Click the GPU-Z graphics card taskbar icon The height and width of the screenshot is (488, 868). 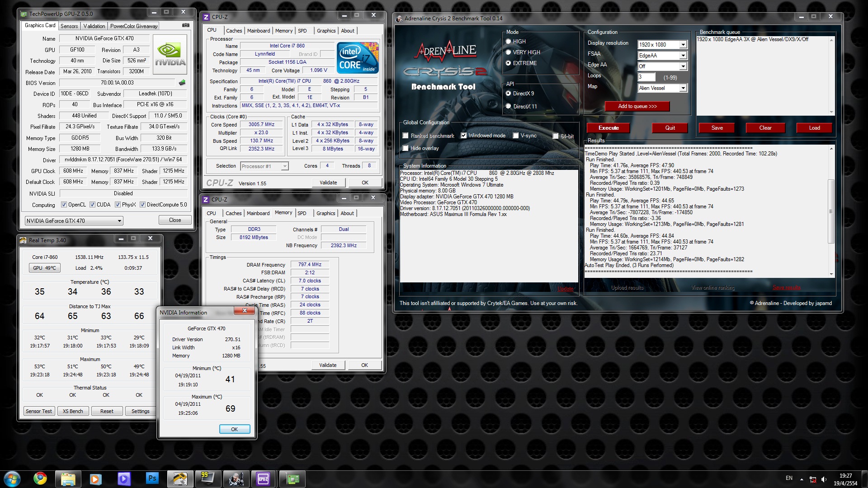pyautogui.click(x=292, y=478)
